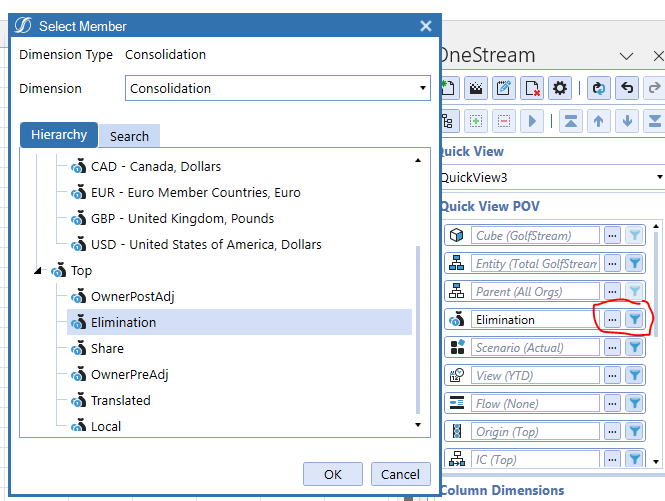Click the hierarchy tree scroll down arrow
This screenshot has width=665, height=501.
point(418,425)
